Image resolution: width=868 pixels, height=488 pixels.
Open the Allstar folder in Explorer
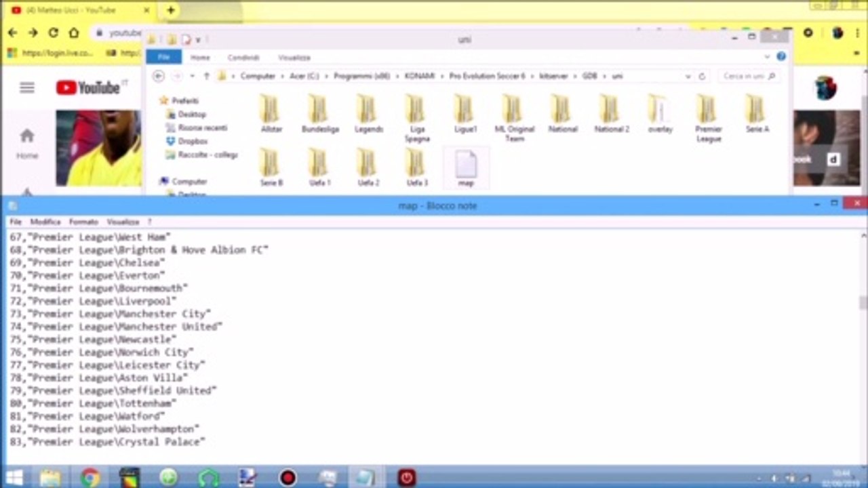click(x=271, y=113)
